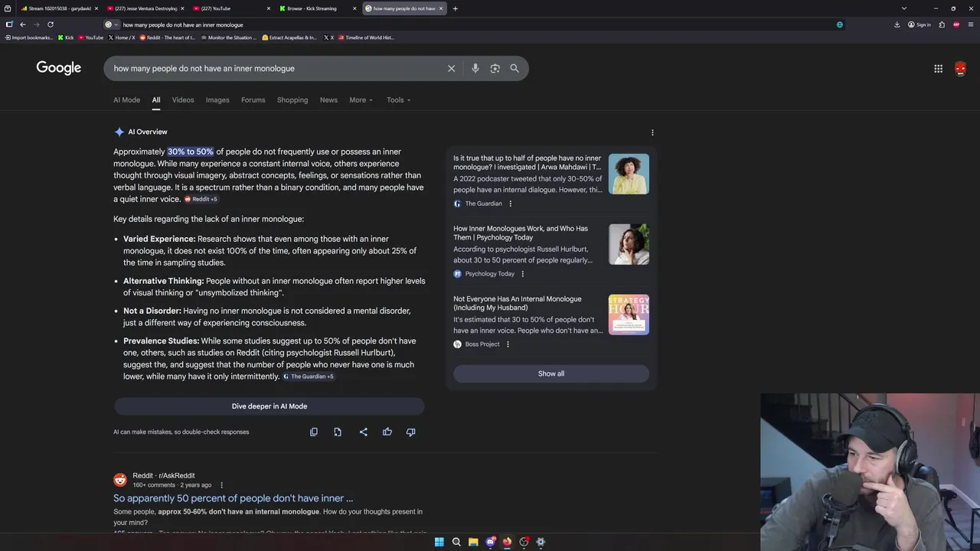Open the browser extensions menu
The height and width of the screenshot is (551, 980).
tap(942, 24)
